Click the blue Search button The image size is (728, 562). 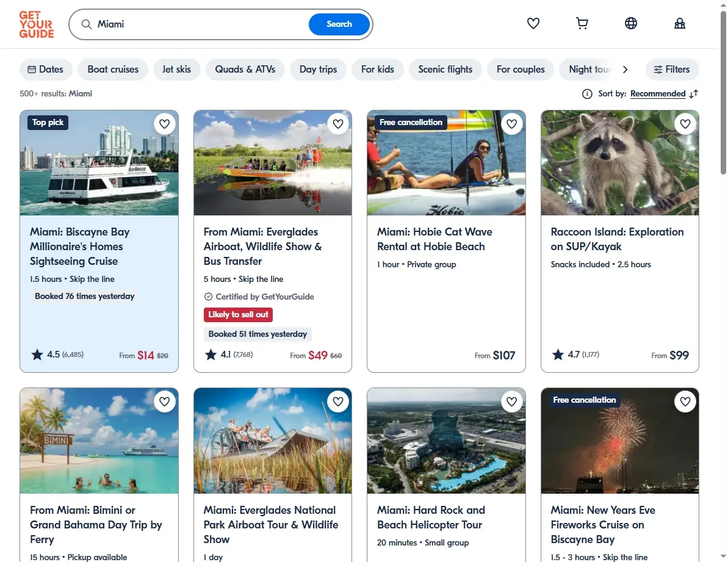coord(339,24)
